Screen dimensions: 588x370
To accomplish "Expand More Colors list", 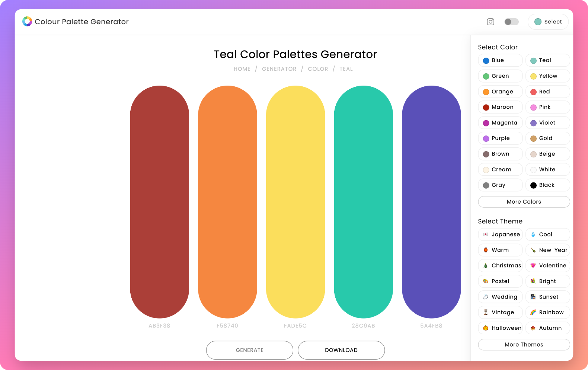I will [x=524, y=202].
